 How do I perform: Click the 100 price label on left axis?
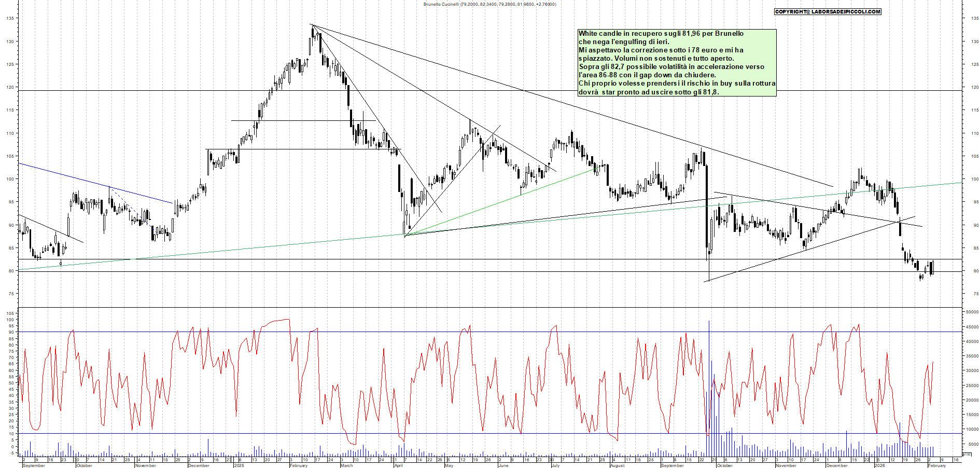(10, 180)
